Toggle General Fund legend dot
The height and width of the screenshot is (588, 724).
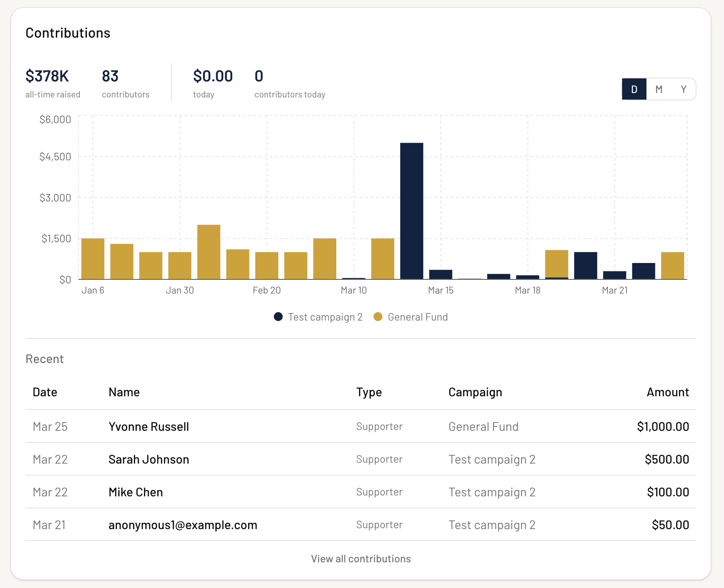[x=378, y=317]
